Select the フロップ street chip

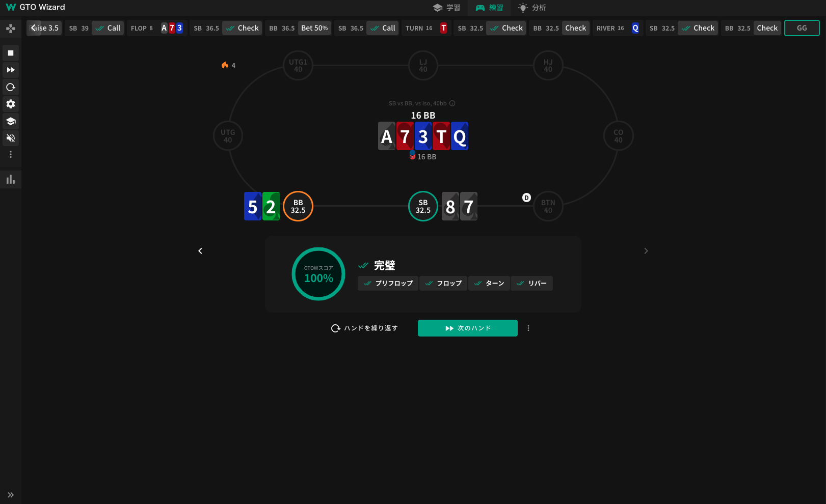click(443, 284)
